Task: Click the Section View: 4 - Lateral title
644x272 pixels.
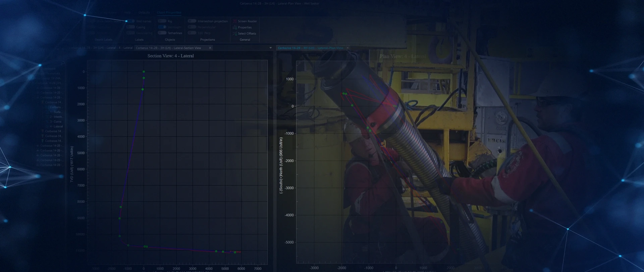Action: [170, 56]
